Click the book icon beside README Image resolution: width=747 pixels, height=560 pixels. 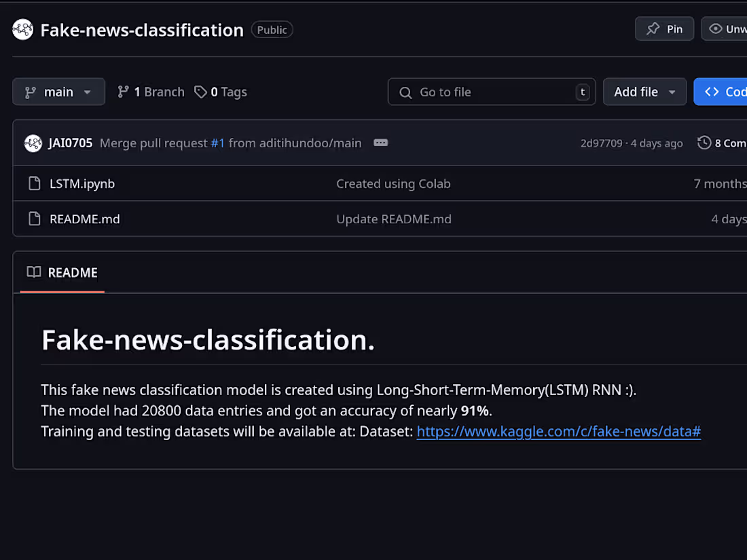coord(33,272)
